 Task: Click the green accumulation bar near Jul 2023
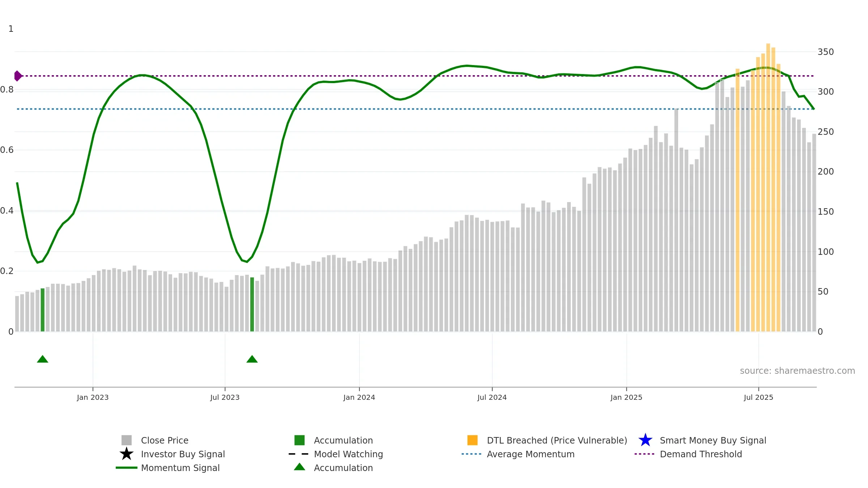(x=252, y=304)
